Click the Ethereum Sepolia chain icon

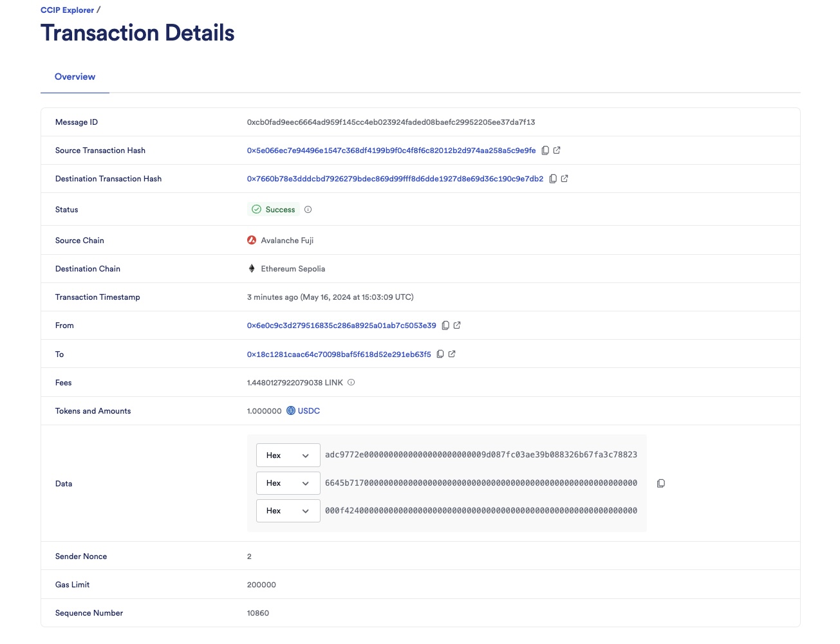(x=252, y=268)
